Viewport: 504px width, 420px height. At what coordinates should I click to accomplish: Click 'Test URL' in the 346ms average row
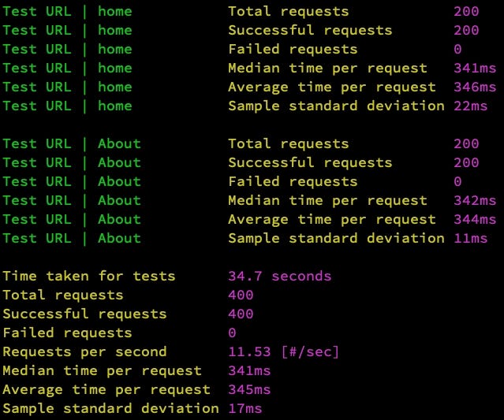[x=37, y=87]
